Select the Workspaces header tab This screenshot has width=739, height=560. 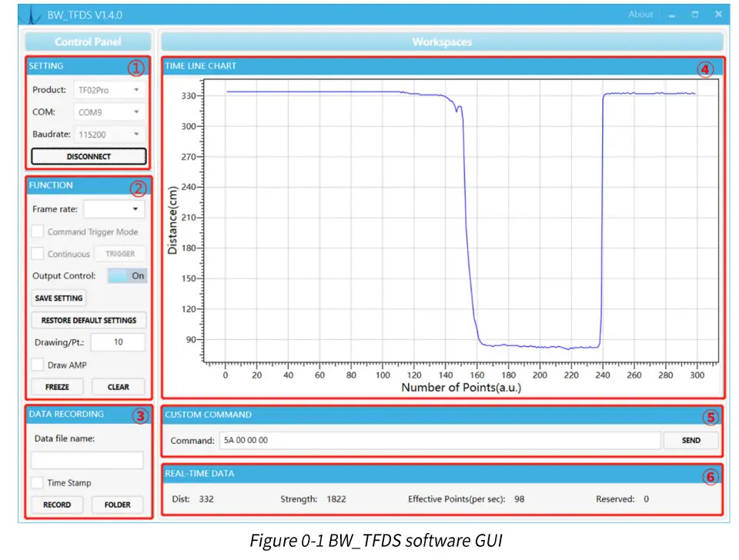click(442, 42)
